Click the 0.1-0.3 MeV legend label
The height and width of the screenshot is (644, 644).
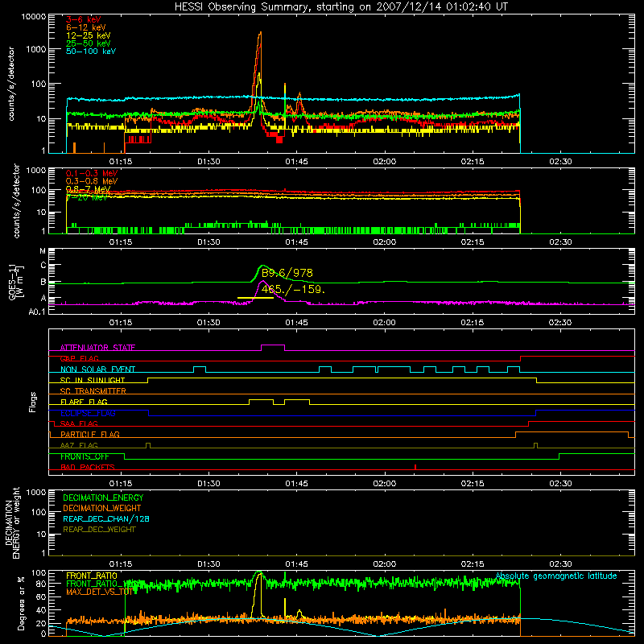pyautogui.click(x=91, y=173)
